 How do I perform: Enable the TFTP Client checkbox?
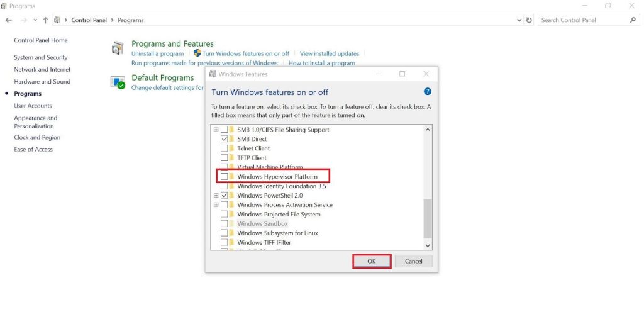[225, 158]
